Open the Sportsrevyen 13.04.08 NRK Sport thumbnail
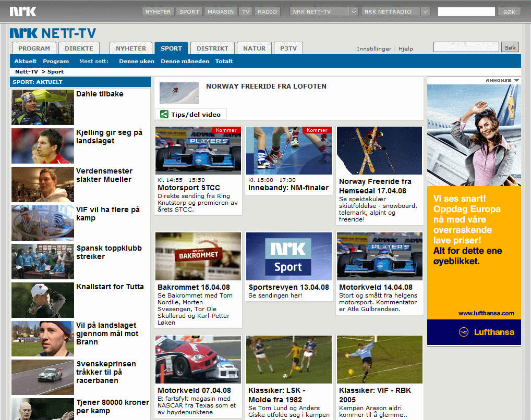Screen dimensions: 531x420 point(289,256)
